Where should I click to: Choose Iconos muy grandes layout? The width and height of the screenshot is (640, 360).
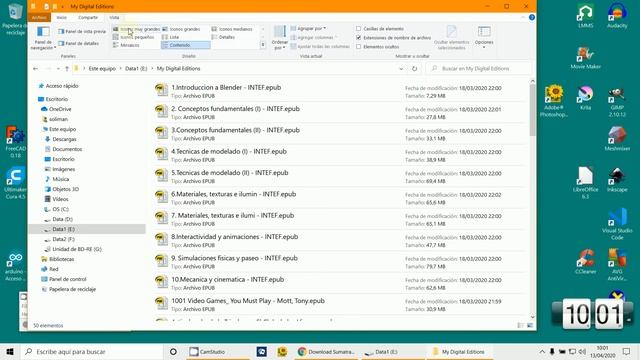tap(136, 29)
